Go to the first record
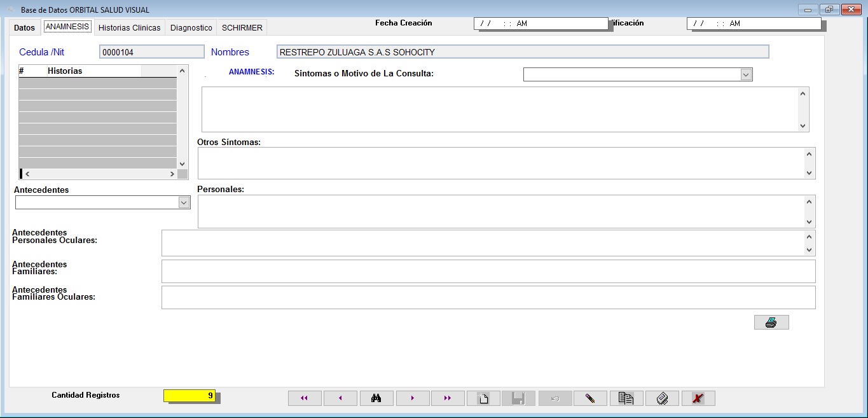868x418 pixels. (x=305, y=398)
